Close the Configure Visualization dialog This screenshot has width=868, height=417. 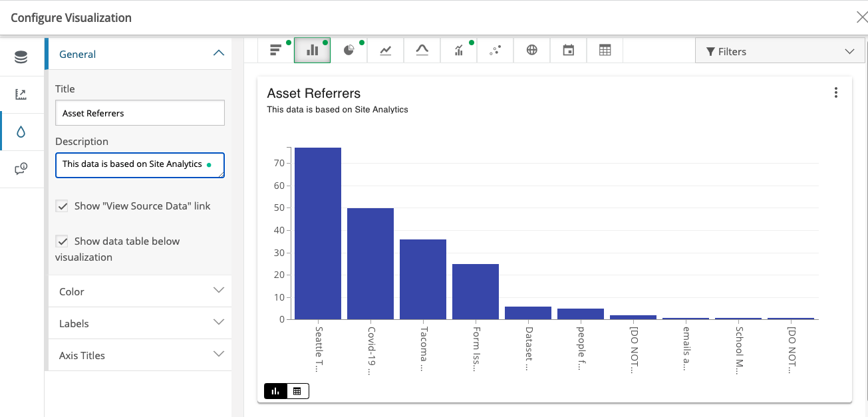[x=861, y=17]
